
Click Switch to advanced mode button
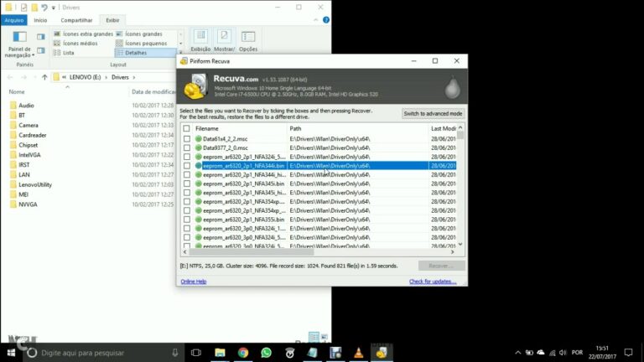click(x=433, y=114)
